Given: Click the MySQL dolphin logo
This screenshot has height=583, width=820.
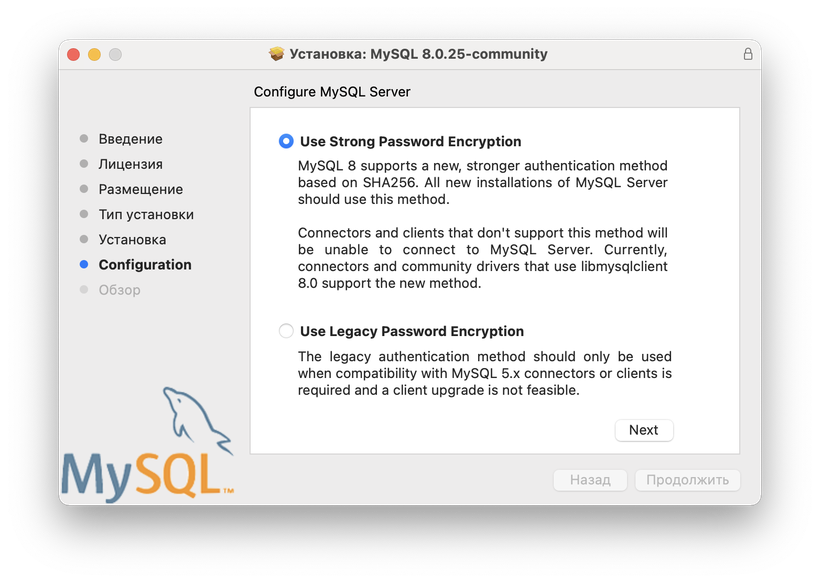Looking at the screenshot, I should click(x=150, y=445).
